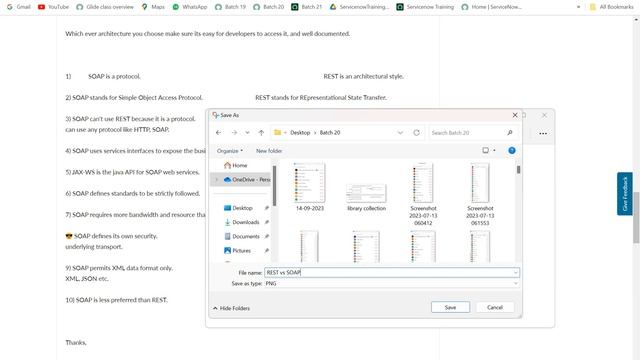This screenshot has width=640, height=360.
Task: Close the Save As dialog
Action: (515, 115)
